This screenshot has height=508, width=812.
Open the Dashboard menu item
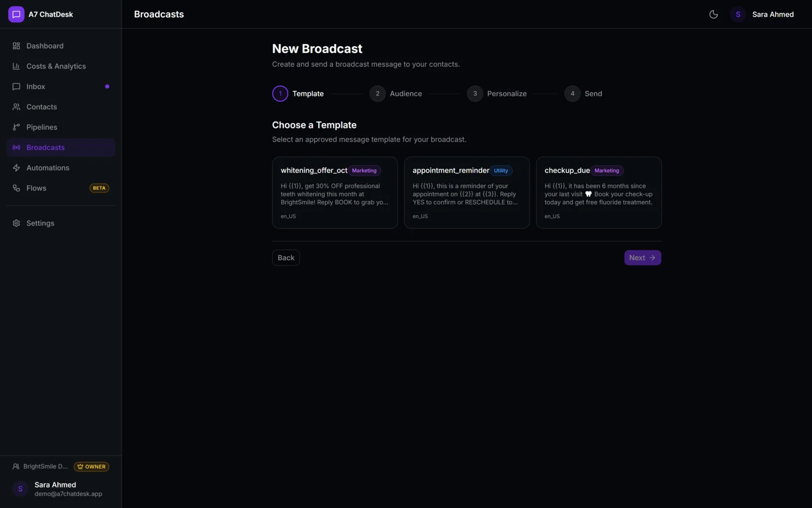tap(61, 46)
